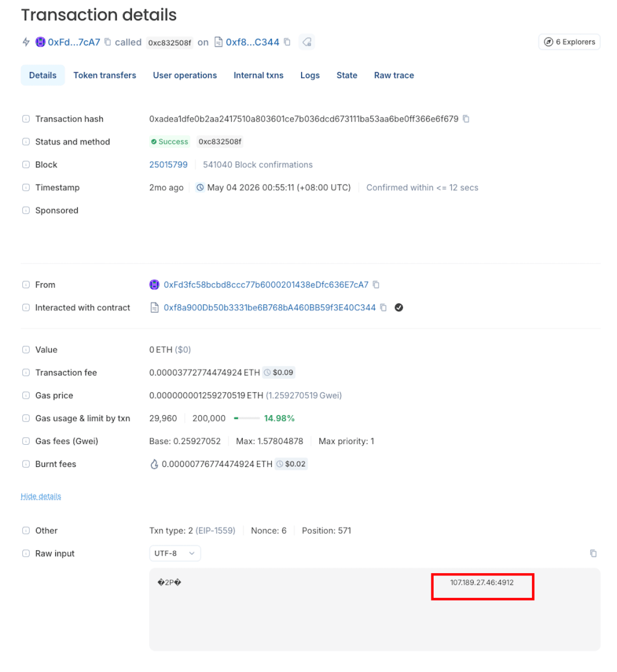Copy the contract address 0xf8...C344 in header
The width and height of the screenshot is (617, 672).
(287, 42)
